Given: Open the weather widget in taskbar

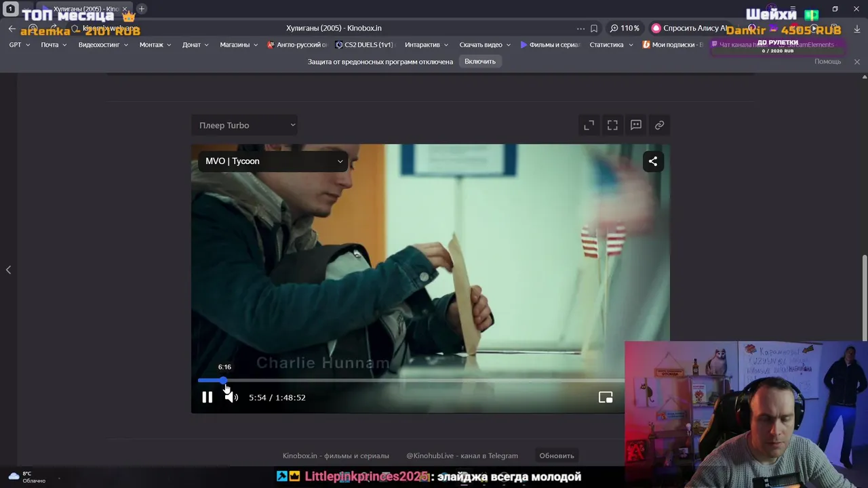Looking at the screenshot, I should [27, 477].
